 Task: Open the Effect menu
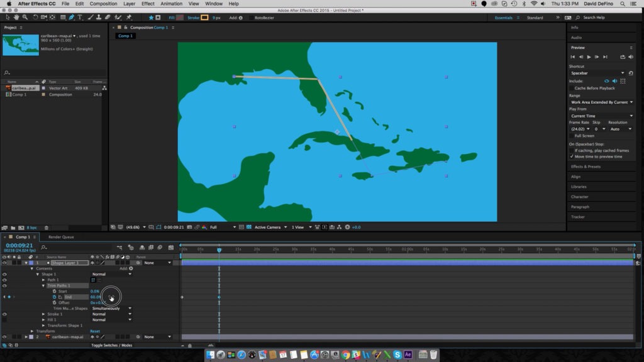148,4
